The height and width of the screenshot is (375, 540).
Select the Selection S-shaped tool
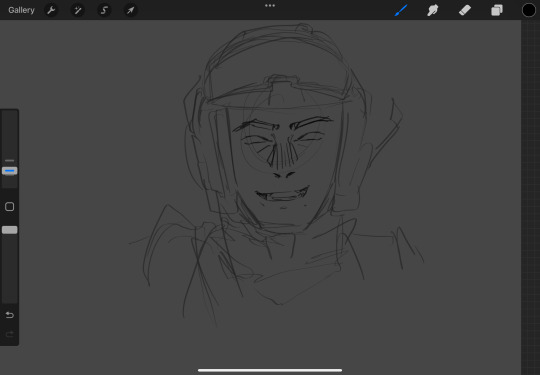[x=104, y=10]
